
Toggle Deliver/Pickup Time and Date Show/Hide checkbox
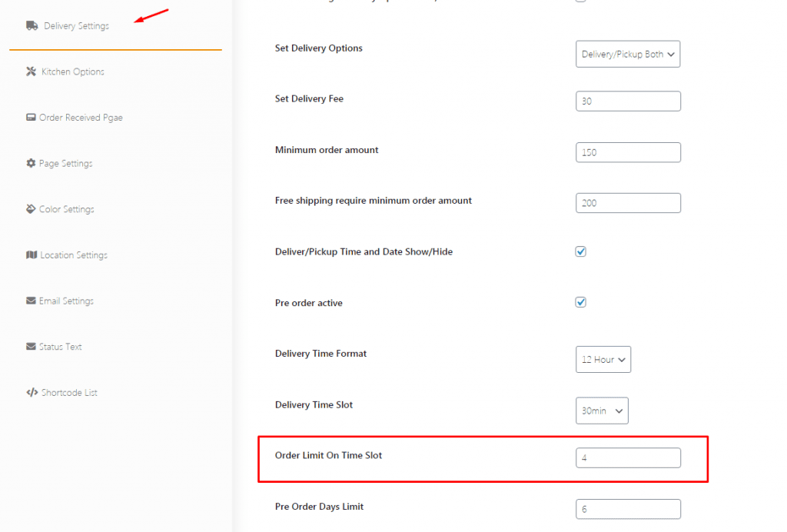coord(581,251)
